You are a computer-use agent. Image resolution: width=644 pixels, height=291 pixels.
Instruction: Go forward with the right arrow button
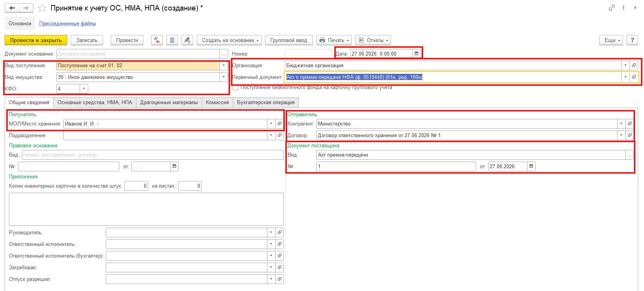point(26,8)
